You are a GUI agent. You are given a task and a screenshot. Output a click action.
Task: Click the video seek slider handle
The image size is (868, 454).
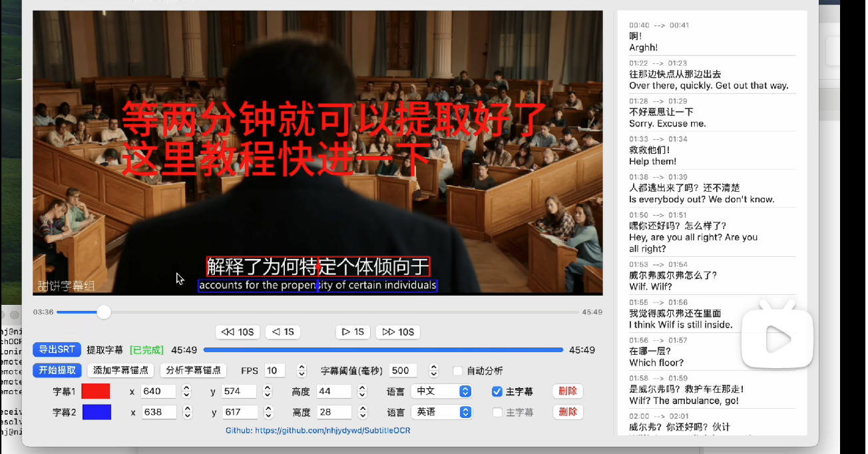tap(104, 312)
